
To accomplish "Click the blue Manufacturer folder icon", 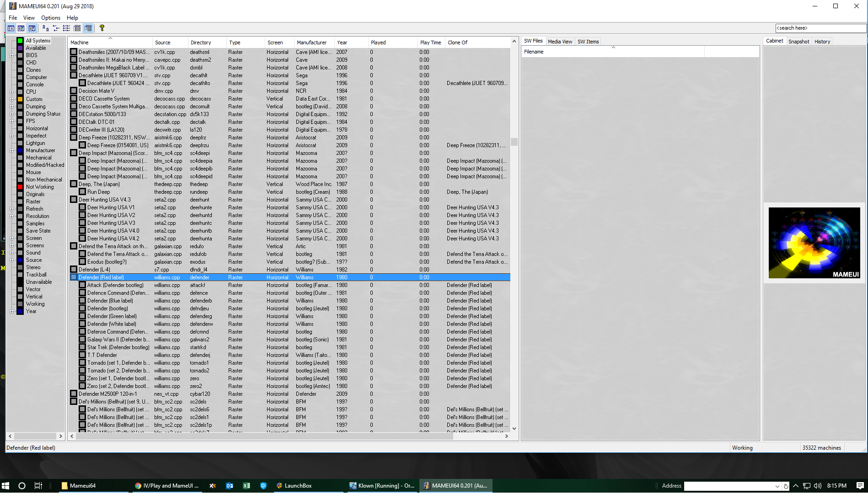I will pyautogui.click(x=20, y=150).
